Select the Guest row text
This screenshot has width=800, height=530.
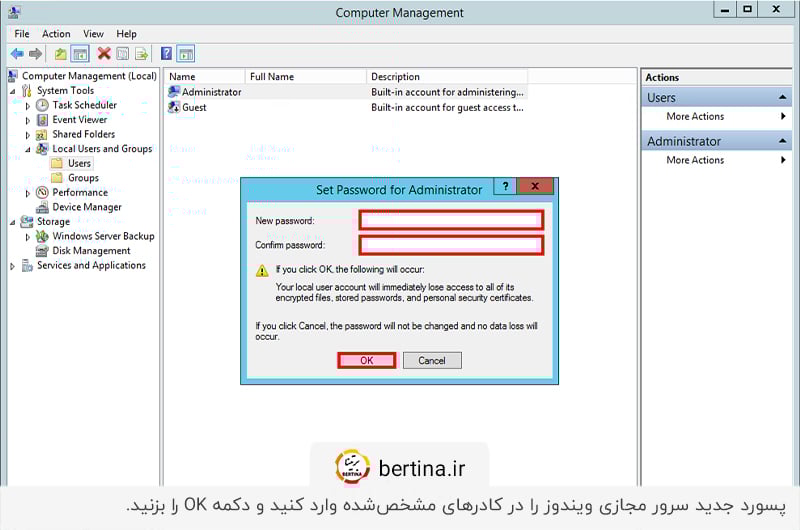pos(194,108)
